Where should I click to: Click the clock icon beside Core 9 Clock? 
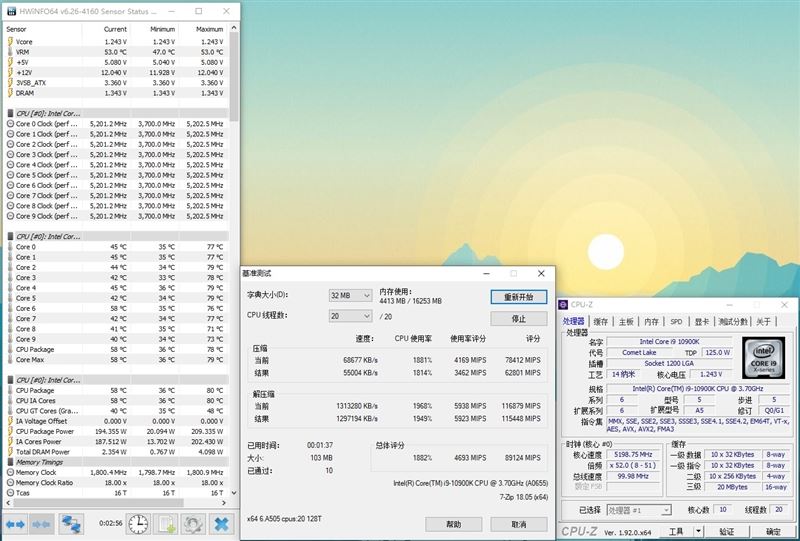(x=11, y=216)
